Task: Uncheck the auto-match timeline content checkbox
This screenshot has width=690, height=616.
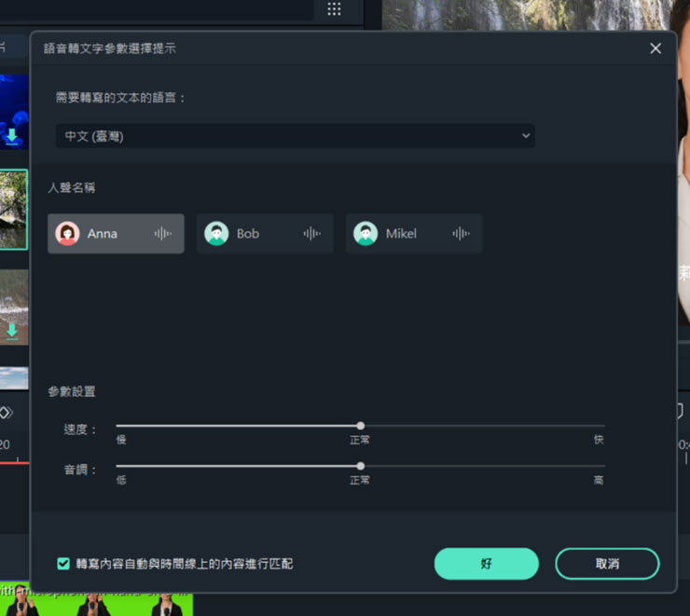Action: click(x=63, y=564)
